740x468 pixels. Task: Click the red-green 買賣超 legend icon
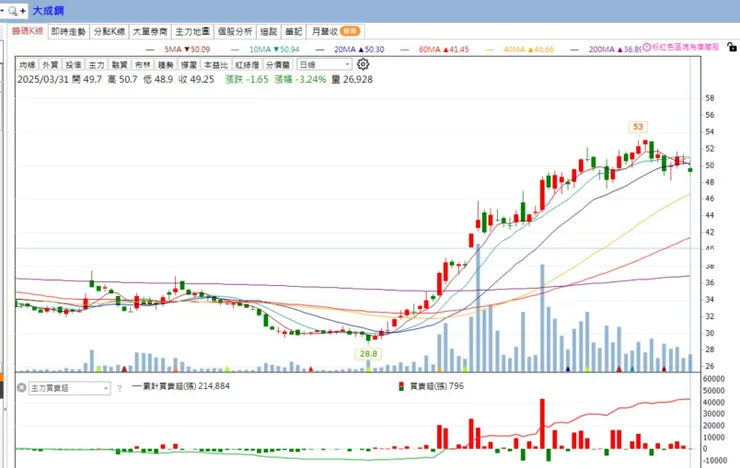click(x=401, y=386)
